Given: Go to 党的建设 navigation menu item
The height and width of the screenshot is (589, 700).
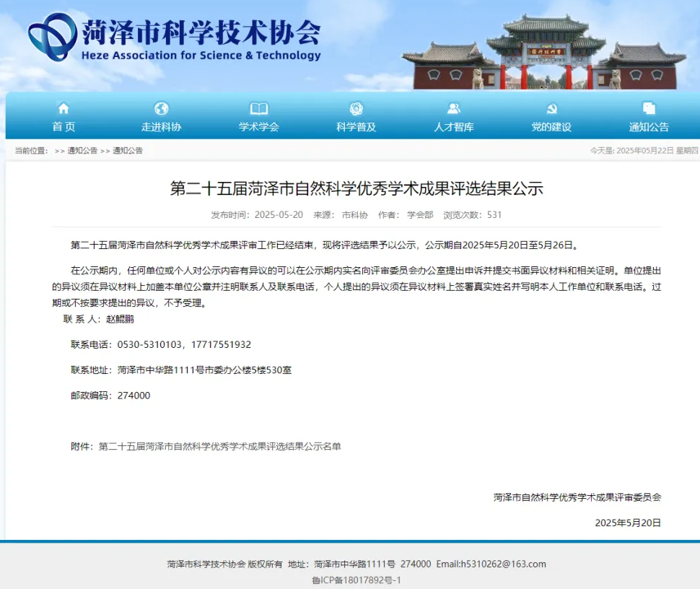Looking at the screenshot, I should point(551,127).
